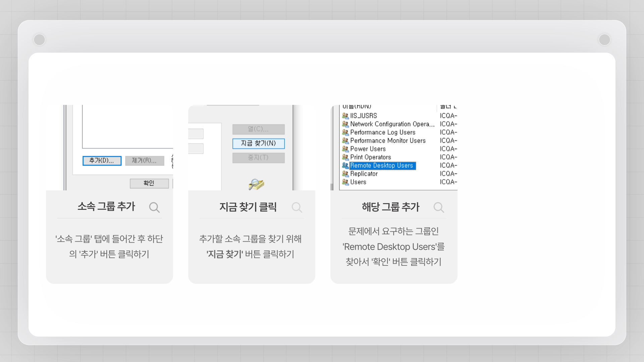644x362 pixels.
Task: Click the Power Users group icon
Action: click(x=345, y=149)
